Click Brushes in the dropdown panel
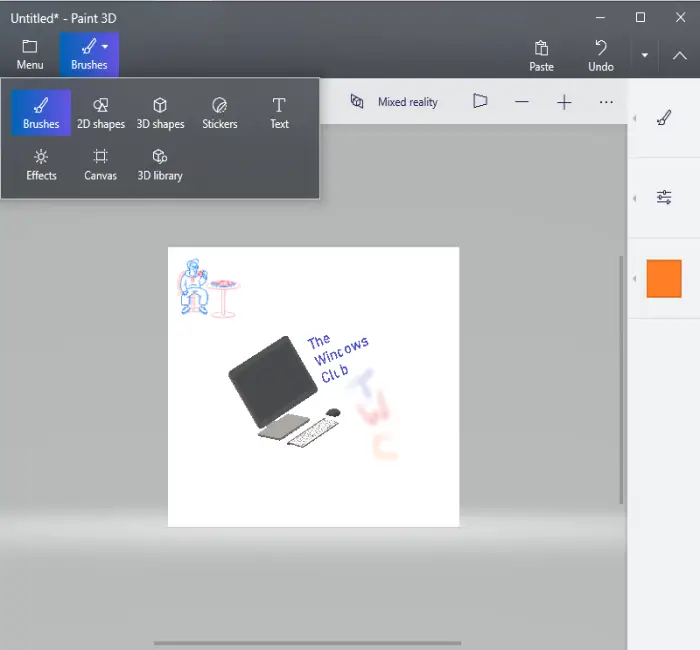This screenshot has width=700, height=650. tap(41, 113)
